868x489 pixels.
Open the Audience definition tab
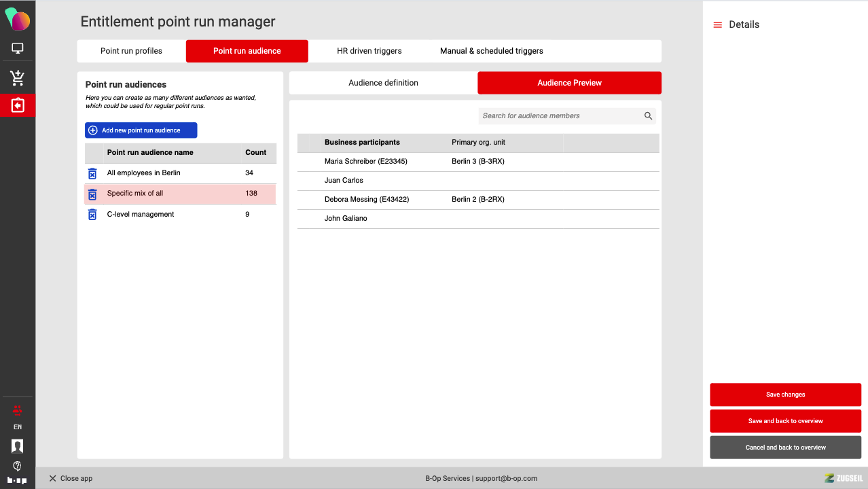(x=383, y=83)
